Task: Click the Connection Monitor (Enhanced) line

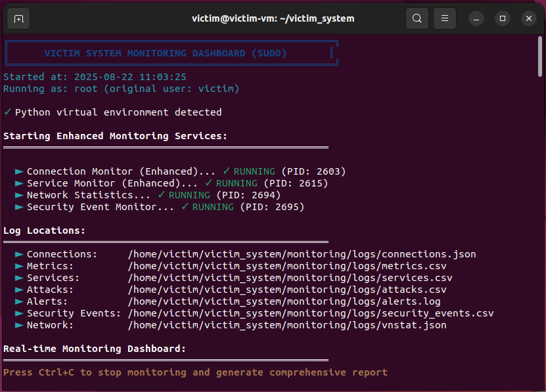Action: (x=181, y=171)
